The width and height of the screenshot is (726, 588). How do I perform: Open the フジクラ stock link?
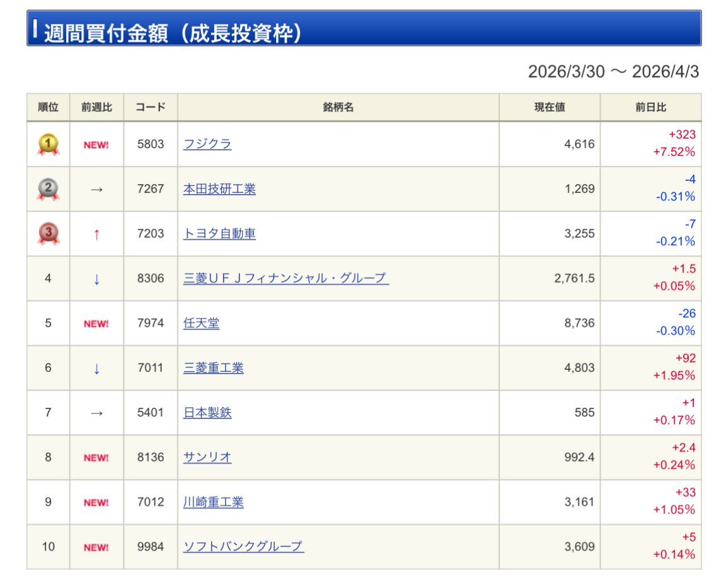(x=207, y=144)
